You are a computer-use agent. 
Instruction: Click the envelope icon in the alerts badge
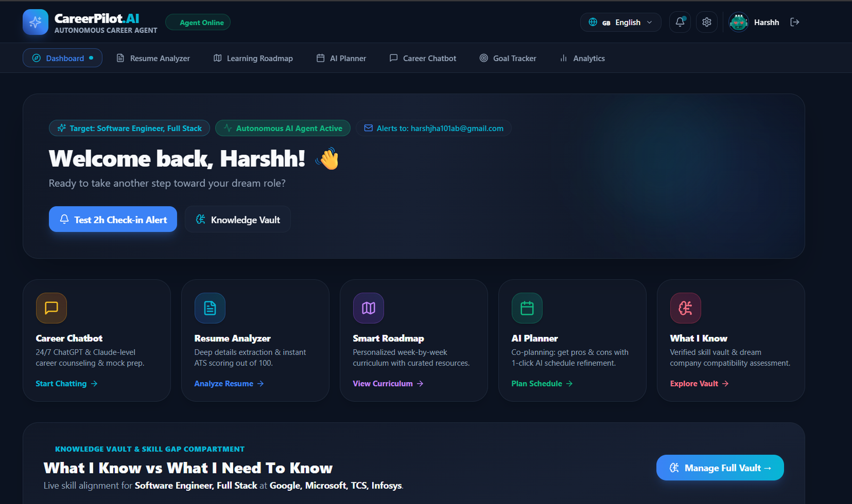[368, 128]
